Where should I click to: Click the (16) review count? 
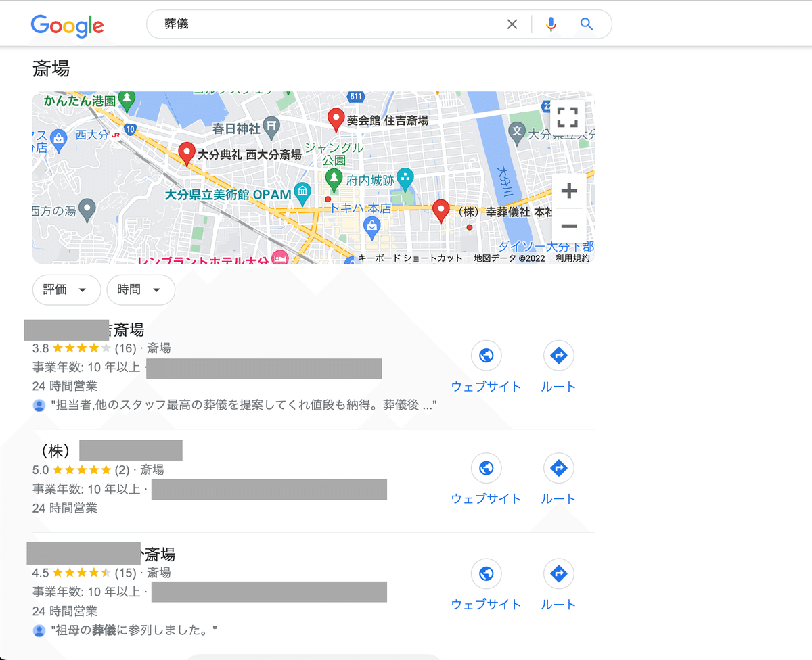click(125, 348)
